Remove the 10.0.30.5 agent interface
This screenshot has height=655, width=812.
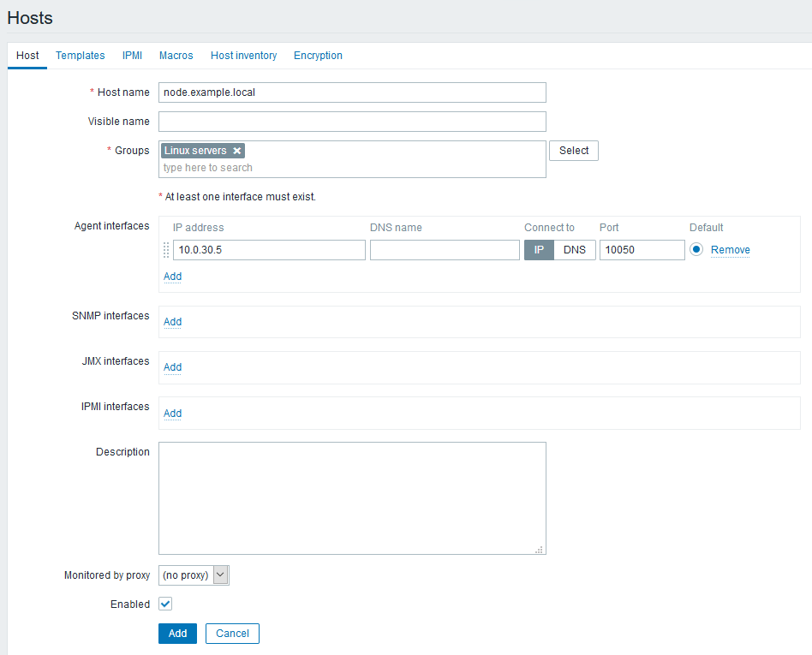click(x=730, y=249)
